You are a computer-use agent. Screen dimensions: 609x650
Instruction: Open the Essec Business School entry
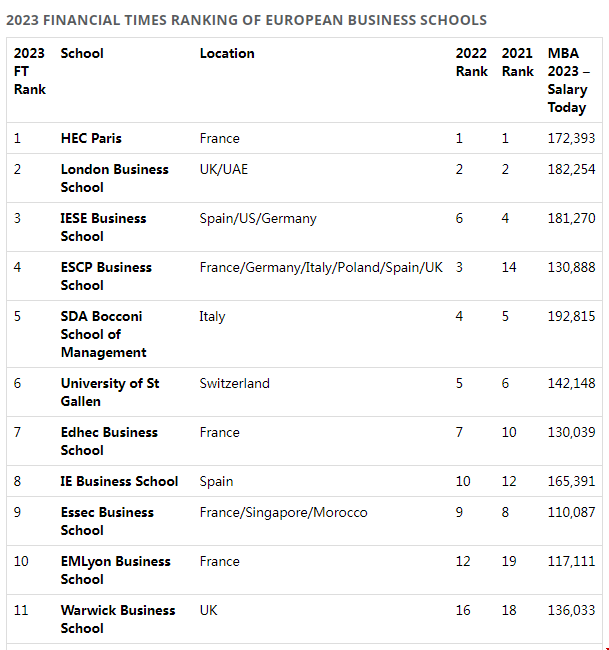pyautogui.click(x=107, y=521)
